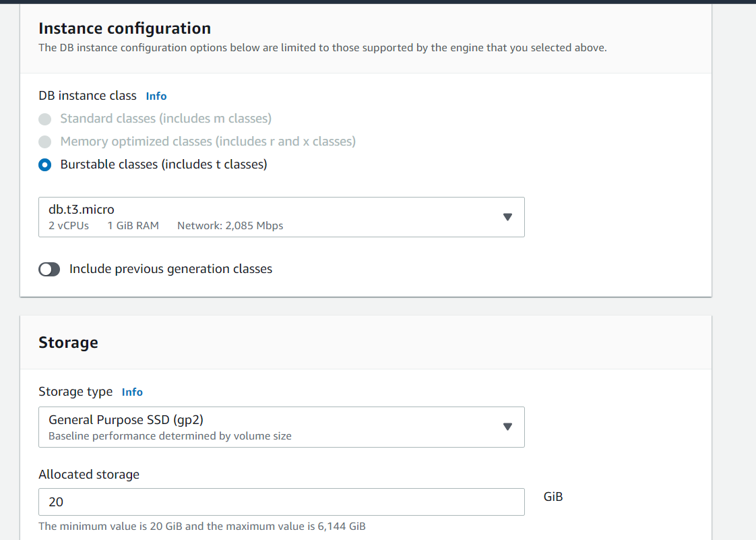Click 'Baseline performance determined by volume size' text
The width and height of the screenshot is (756, 540).
tap(170, 436)
